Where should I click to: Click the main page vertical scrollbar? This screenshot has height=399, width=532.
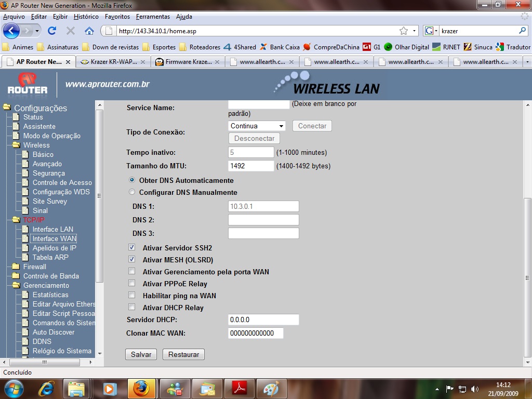[527, 277]
